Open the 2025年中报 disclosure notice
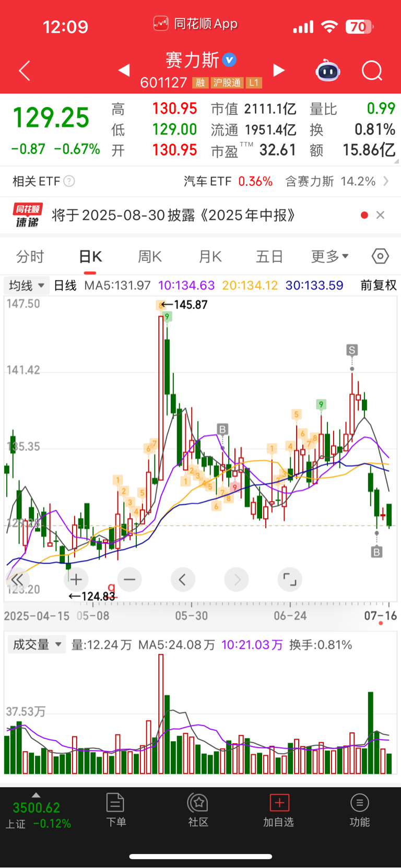The height and width of the screenshot is (868, 401). click(x=173, y=215)
